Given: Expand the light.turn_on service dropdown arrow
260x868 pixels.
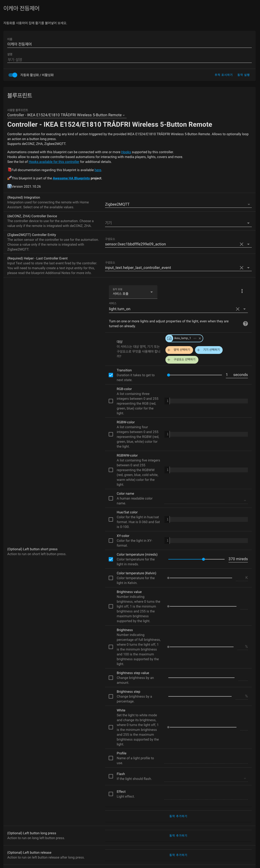Looking at the screenshot, I should coord(244,309).
